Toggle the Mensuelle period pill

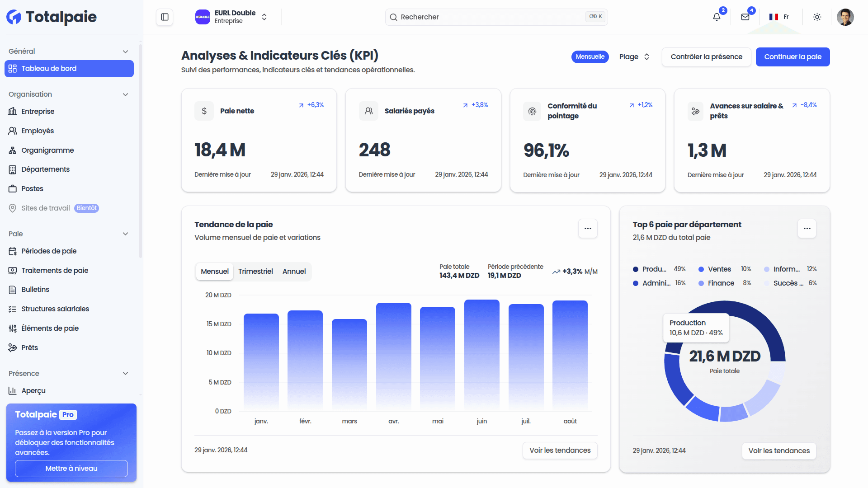coord(590,57)
